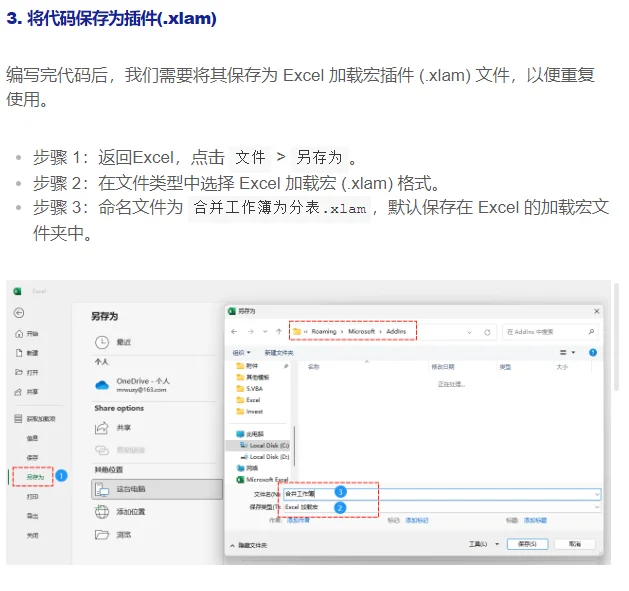Open the help icon in Save As dialog
629x591 pixels.
[x=592, y=352]
